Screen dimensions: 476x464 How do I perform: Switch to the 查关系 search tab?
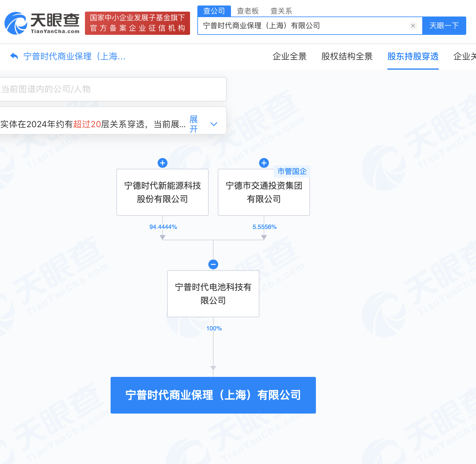(281, 11)
